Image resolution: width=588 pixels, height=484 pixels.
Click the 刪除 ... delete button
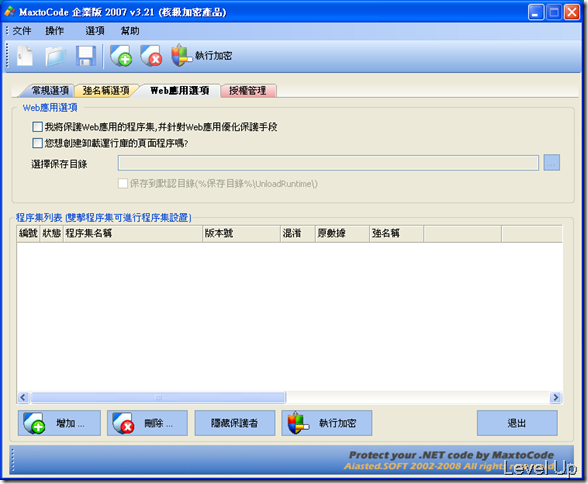[147, 423]
